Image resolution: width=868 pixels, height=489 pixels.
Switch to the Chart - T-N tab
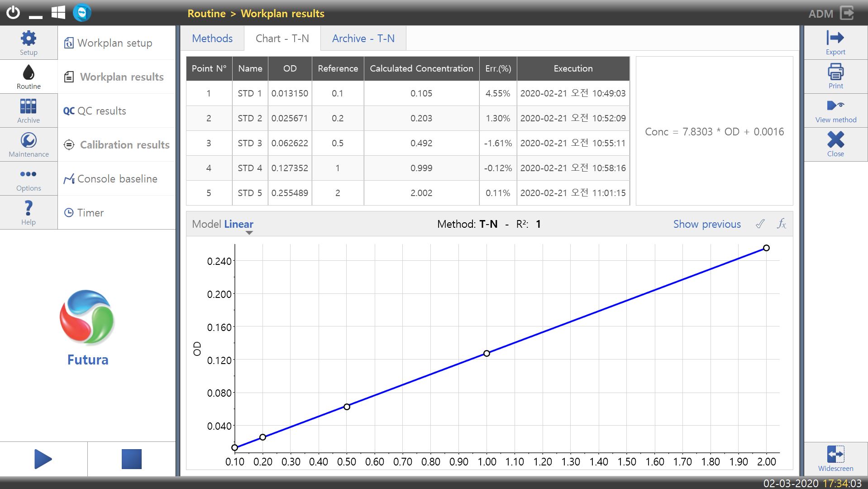pyautogui.click(x=282, y=38)
